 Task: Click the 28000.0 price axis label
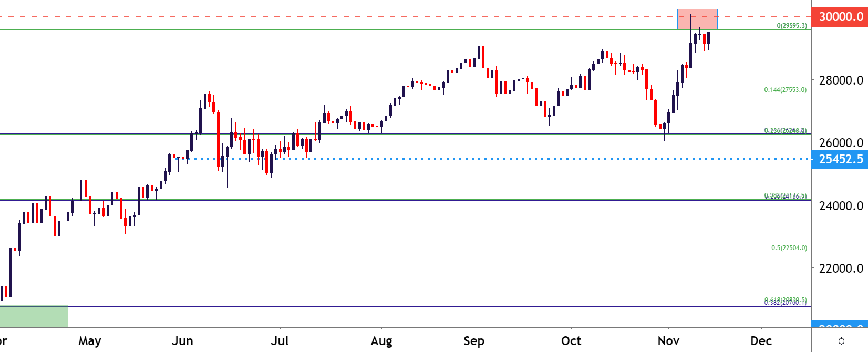click(841, 80)
